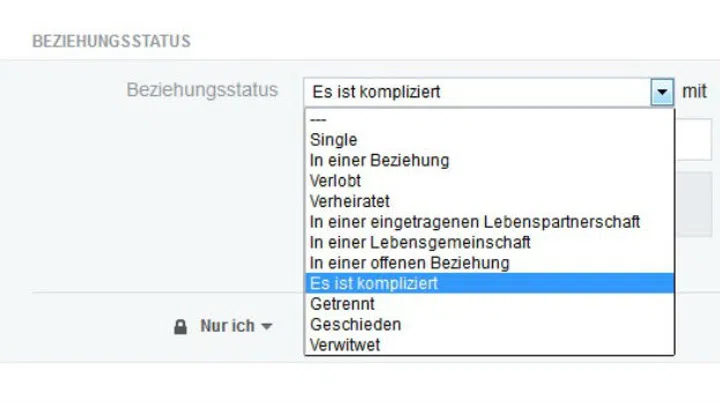This screenshot has height=405, width=720.
Task: Click highlighted 'Es ist kompliziert' option
Action: coord(489,283)
